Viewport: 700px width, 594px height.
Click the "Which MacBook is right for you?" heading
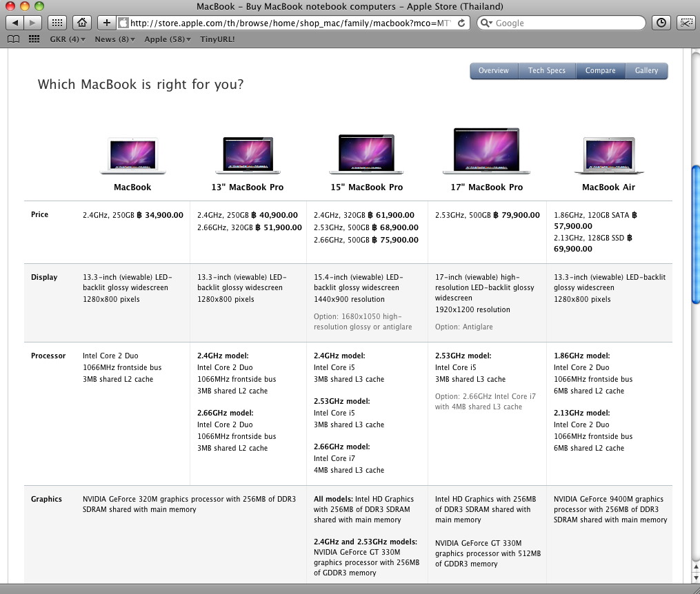point(141,84)
